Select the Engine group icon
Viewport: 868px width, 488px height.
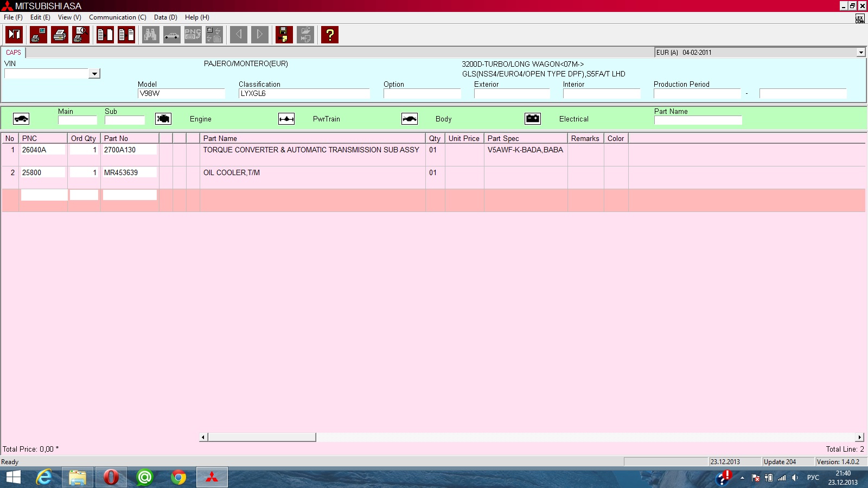[163, 119]
